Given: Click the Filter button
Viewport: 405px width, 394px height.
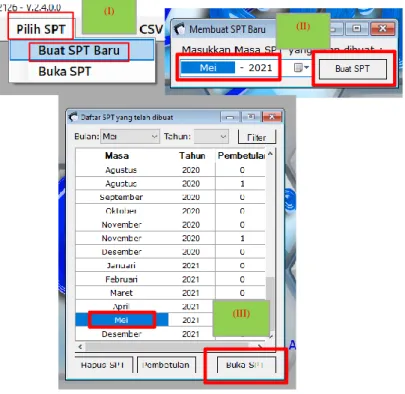Looking at the screenshot, I should coord(257,137).
